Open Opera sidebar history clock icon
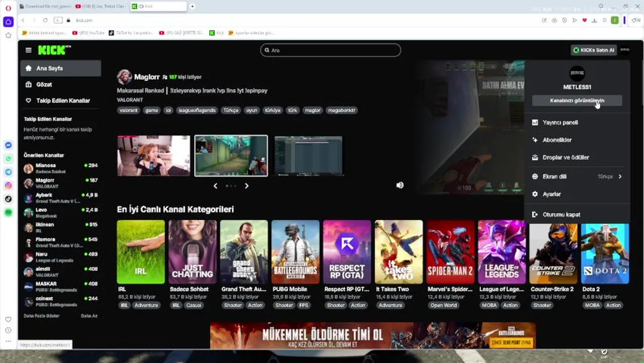Screen dimensions: 644x363 coord(8,330)
